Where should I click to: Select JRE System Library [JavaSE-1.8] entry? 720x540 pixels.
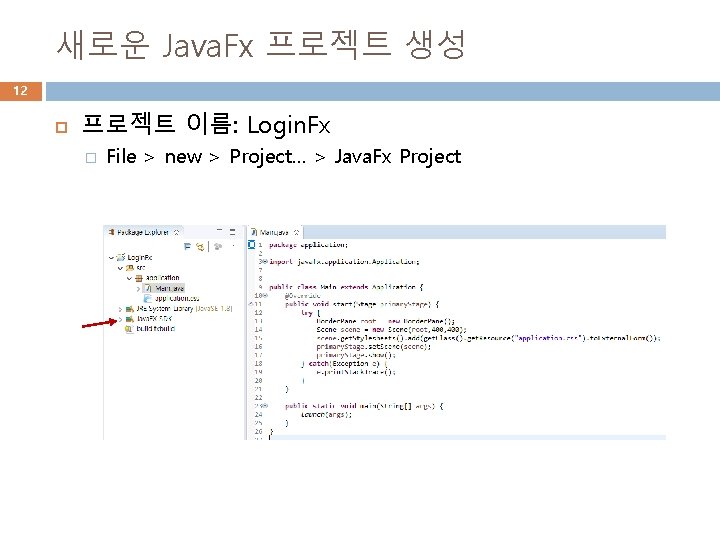[x=184, y=309]
